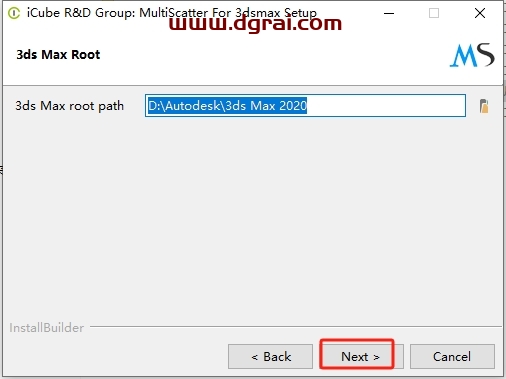The height and width of the screenshot is (379, 506).
Task: Focus the 3ds Max root path field
Action: (305, 106)
